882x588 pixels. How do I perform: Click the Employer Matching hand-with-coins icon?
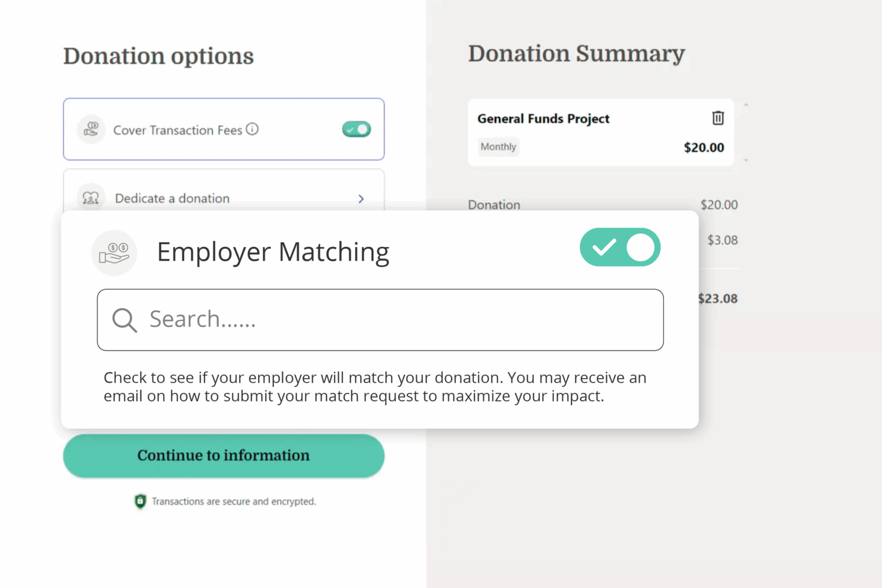115,252
